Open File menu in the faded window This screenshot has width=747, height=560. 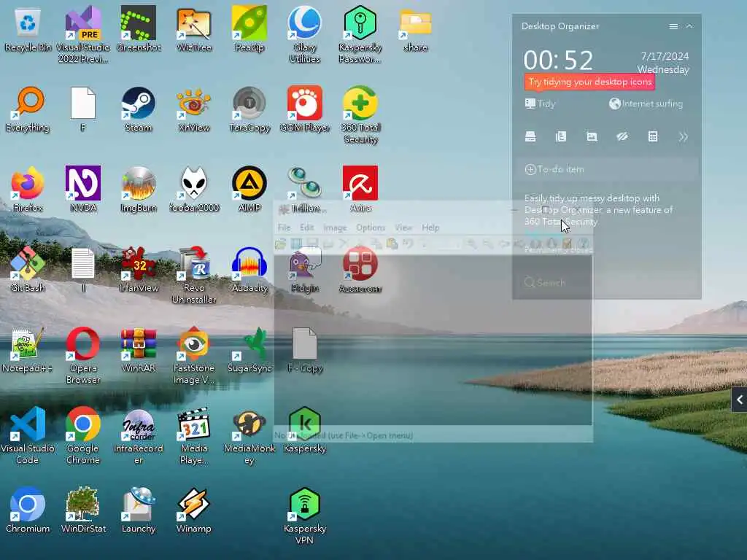point(284,227)
